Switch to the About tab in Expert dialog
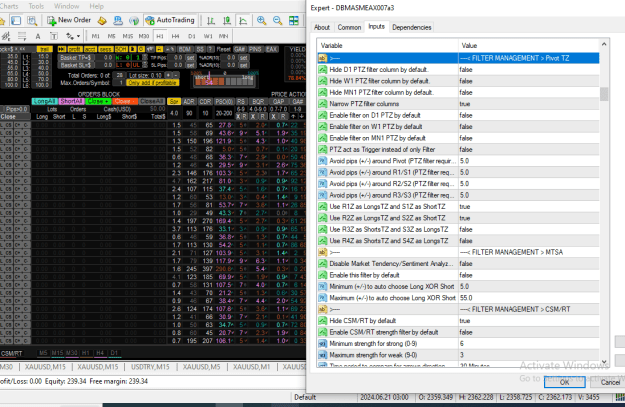Viewport: 625px width, 407px height. 322,27
